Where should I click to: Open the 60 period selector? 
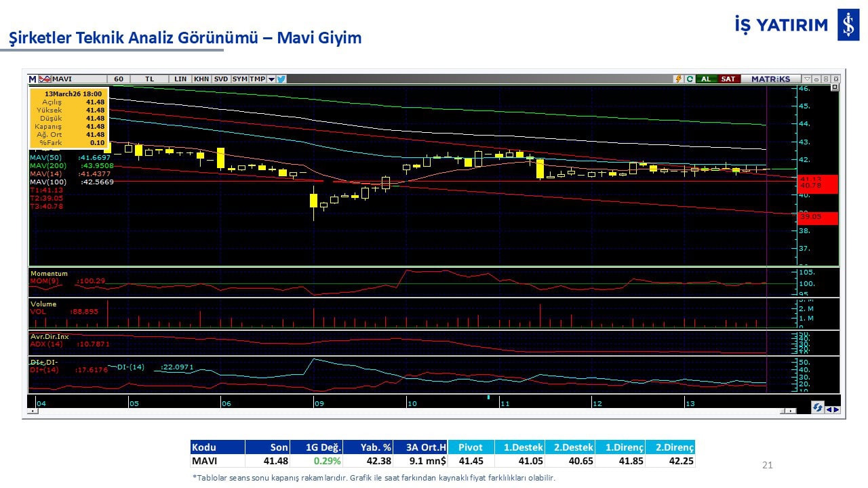(119, 79)
